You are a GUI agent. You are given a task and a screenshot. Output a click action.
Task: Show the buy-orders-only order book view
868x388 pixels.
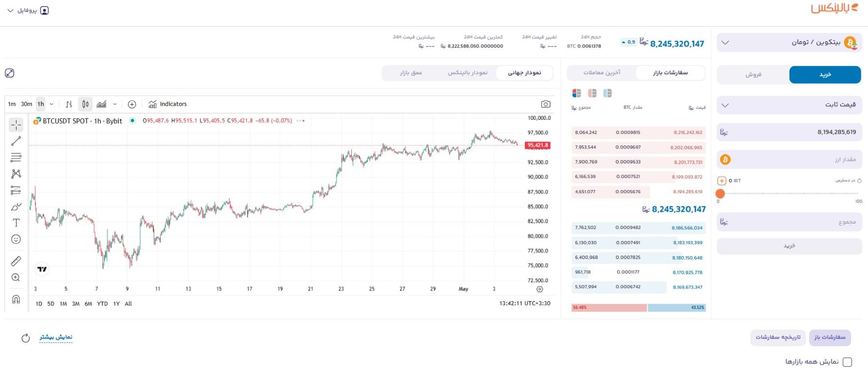607,93
